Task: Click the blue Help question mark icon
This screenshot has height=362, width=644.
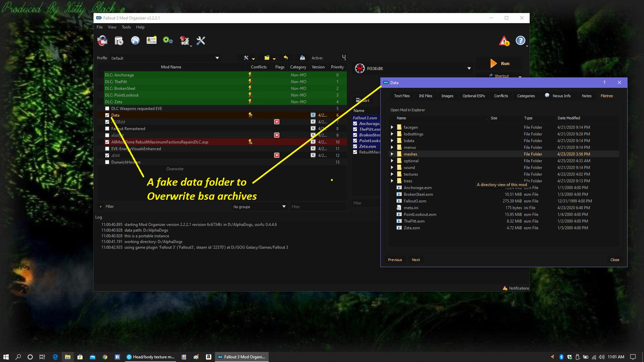Action: click(521, 41)
